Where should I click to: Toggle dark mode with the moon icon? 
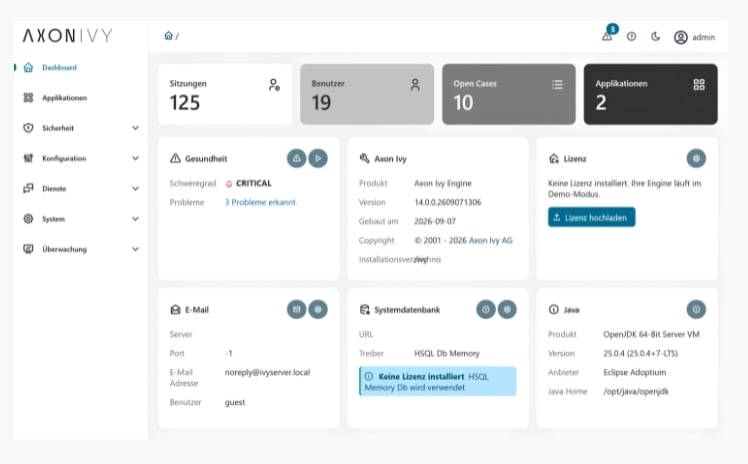(x=655, y=36)
